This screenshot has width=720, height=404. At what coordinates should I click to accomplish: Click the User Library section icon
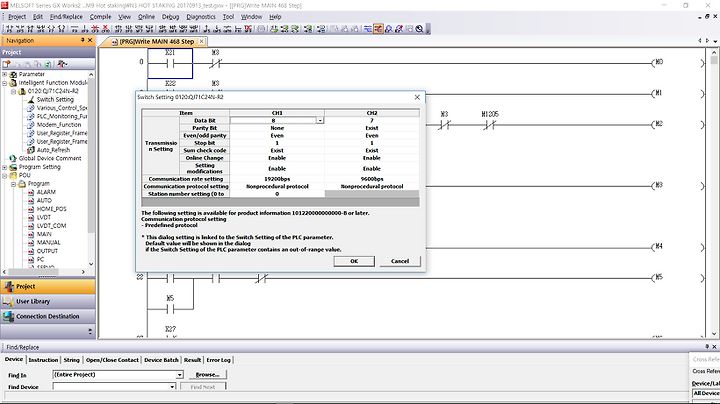coord(8,302)
